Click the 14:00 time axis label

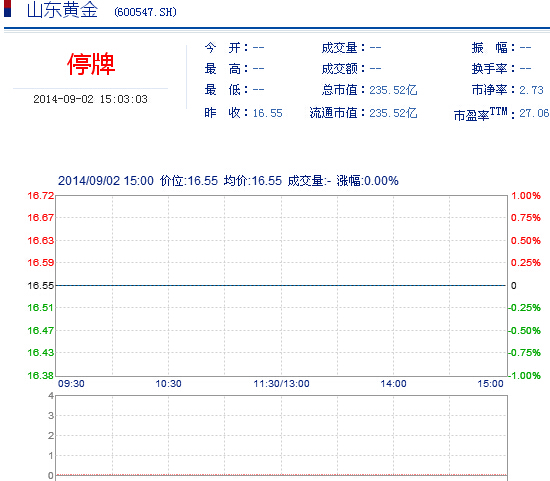coord(394,383)
